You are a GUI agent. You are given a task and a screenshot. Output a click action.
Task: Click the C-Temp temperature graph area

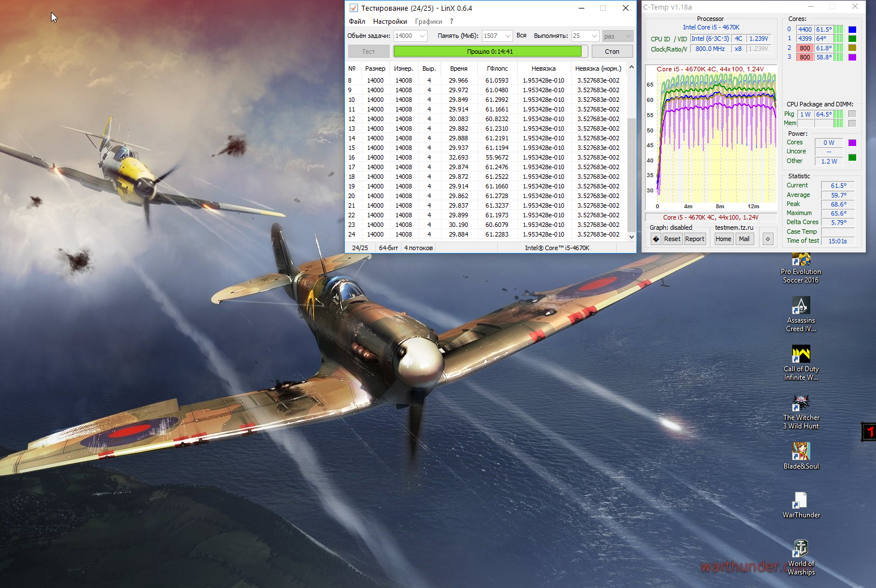711,138
